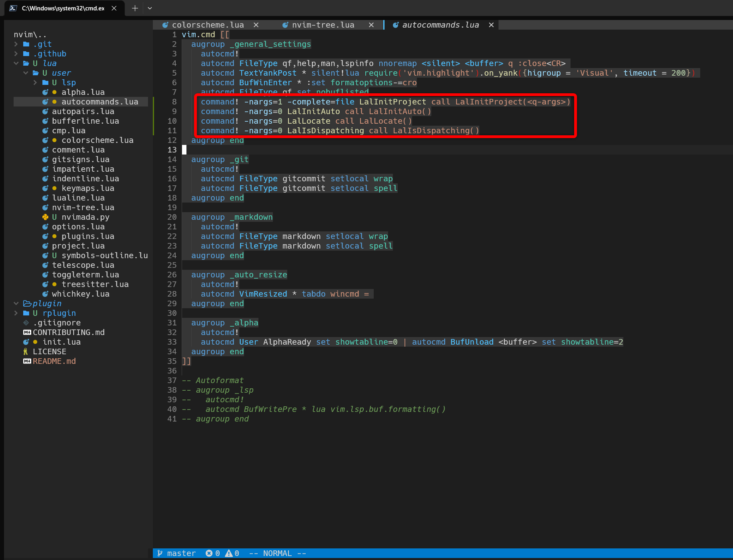Click the Python icon beside nvimada.py
Viewport: 733px width, 560px height.
(x=45, y=217)
